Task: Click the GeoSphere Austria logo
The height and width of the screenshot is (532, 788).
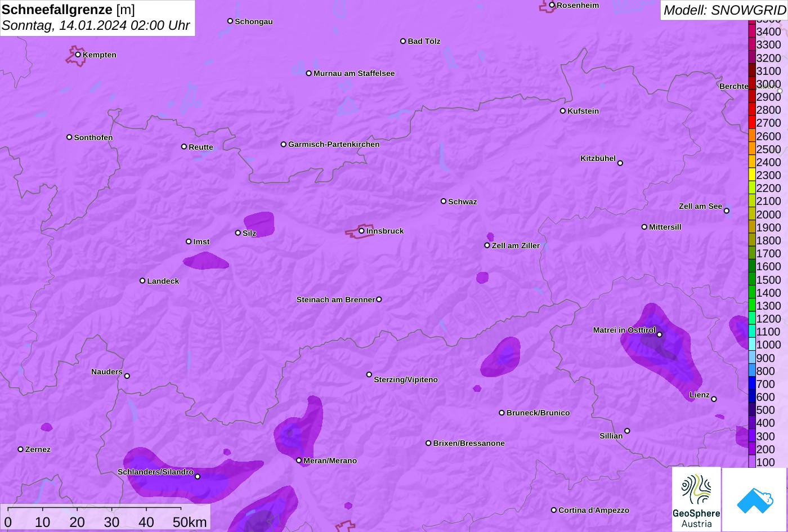Action: click(696, 499)
